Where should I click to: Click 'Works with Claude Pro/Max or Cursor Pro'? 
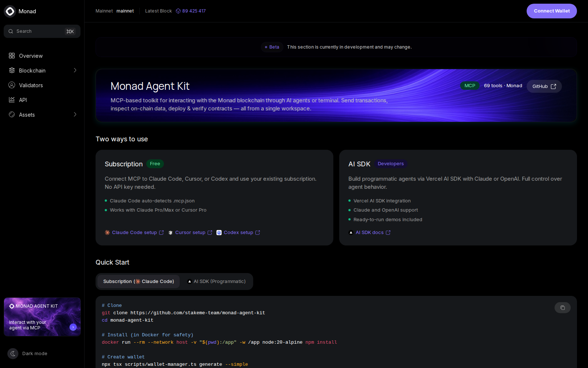click(158, 210)
